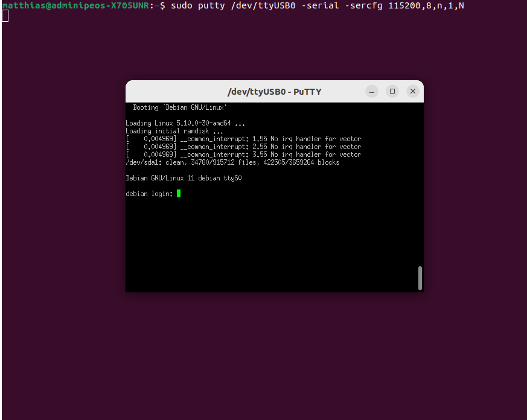The image size is (527, 420).
Task: Click the '/dev/ttyUSB0 - PuTTY' title bar
Action: coord(274,92)
